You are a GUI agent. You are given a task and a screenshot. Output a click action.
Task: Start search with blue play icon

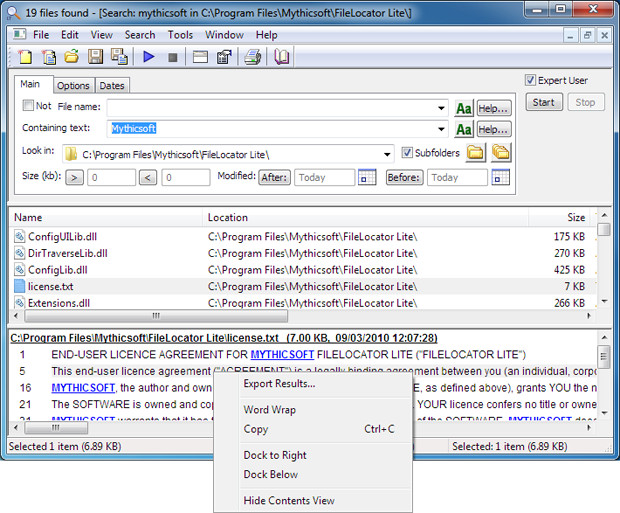point(149,57)
